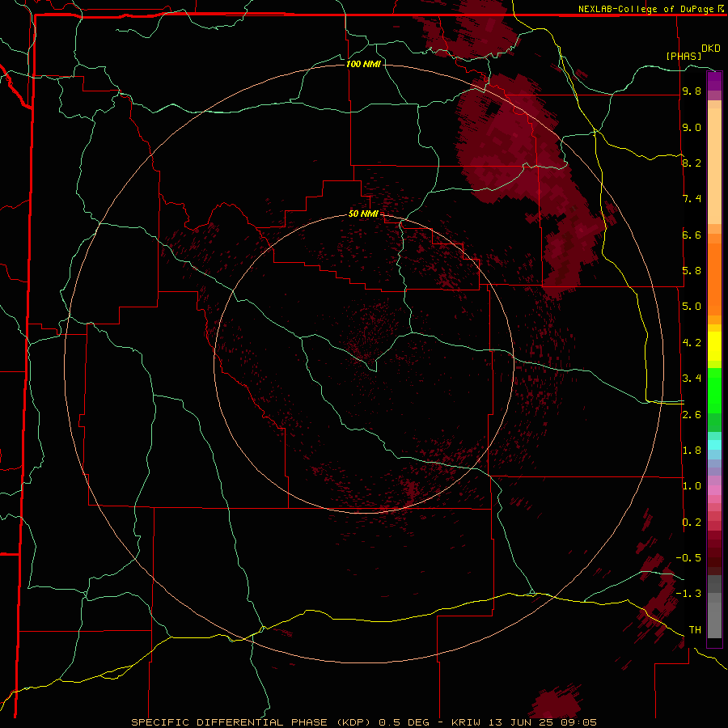This screenshot has width=728, height=728.
Task: Select the 2.6 scale value
Action: pyautogui.click(x=692, y=415)
